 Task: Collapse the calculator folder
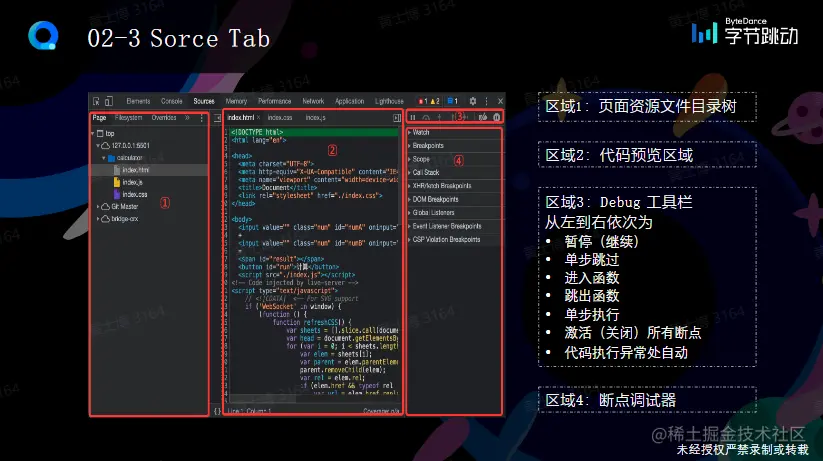103,158
